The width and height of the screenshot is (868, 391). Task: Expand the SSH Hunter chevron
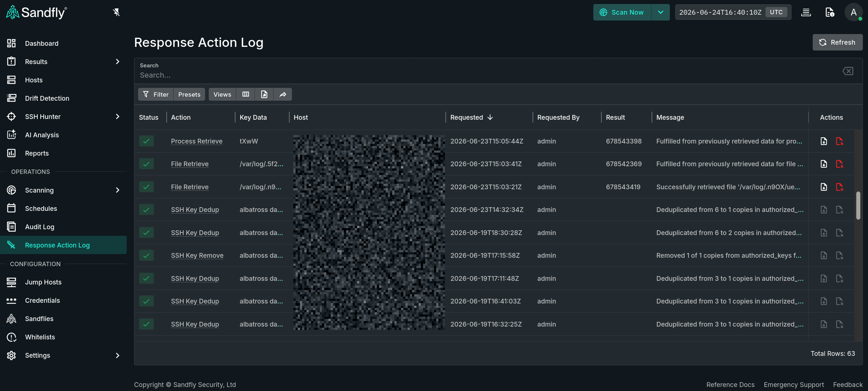pos(118,116)
